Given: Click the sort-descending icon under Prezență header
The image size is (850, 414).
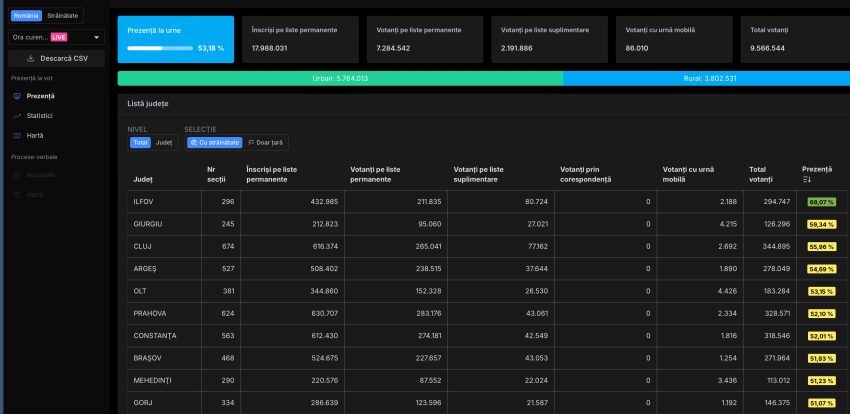Looking at the screenshot, I should click(x=807, y=180).
